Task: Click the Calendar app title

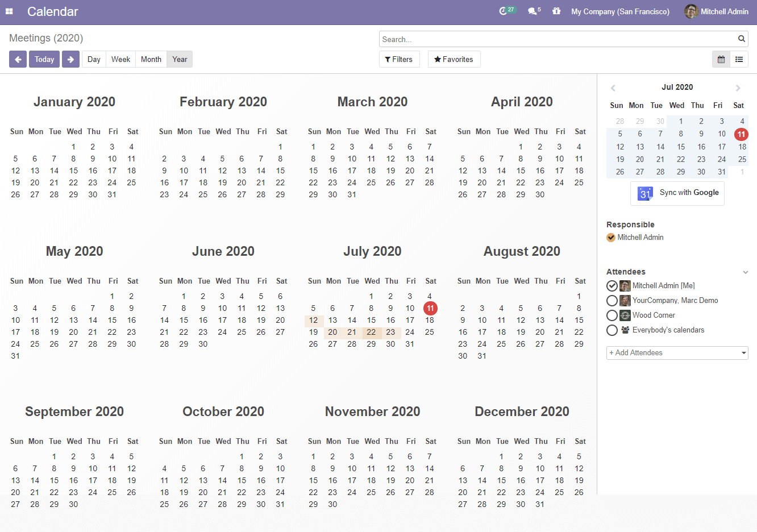Action: tap(53, 11)
